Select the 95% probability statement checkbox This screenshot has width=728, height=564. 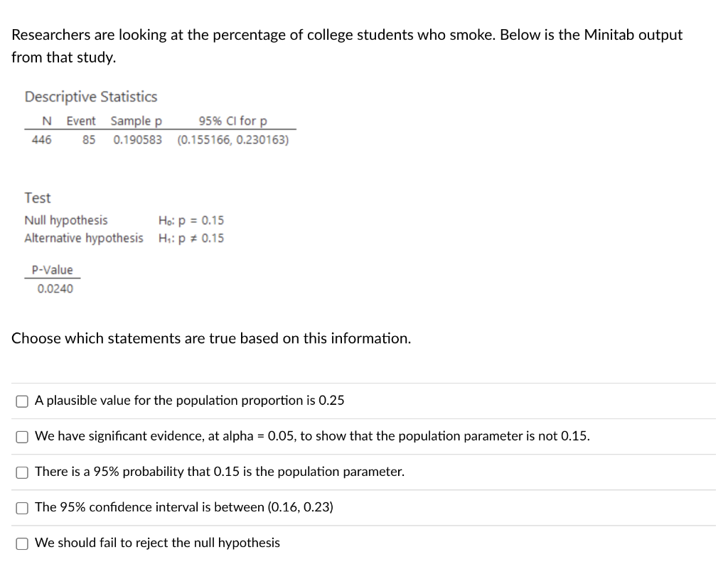[22, 472]
